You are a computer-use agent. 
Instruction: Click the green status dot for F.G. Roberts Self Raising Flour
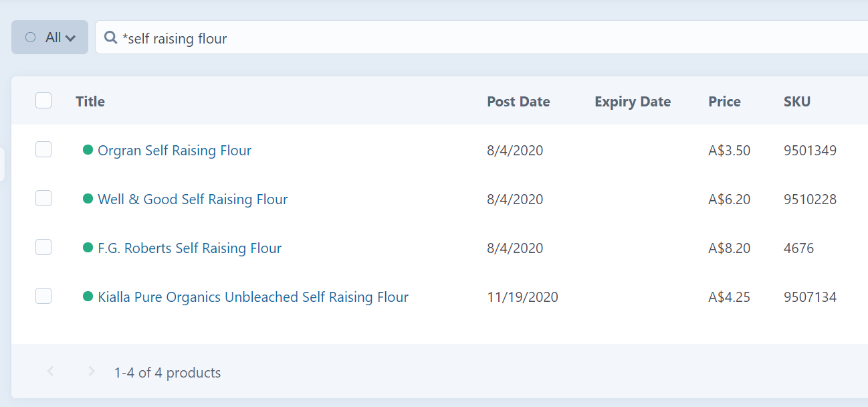[86, 247]
